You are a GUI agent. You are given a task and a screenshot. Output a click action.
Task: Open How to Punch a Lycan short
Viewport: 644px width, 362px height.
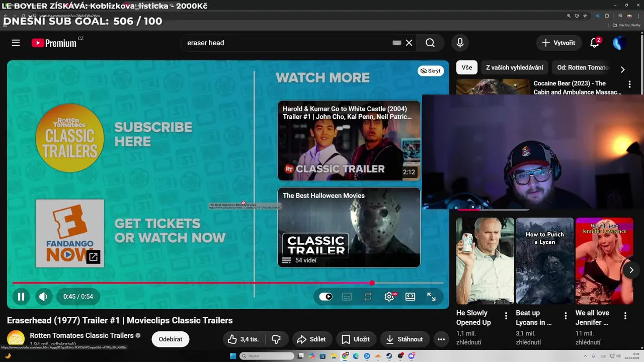[x=544, y=261]
